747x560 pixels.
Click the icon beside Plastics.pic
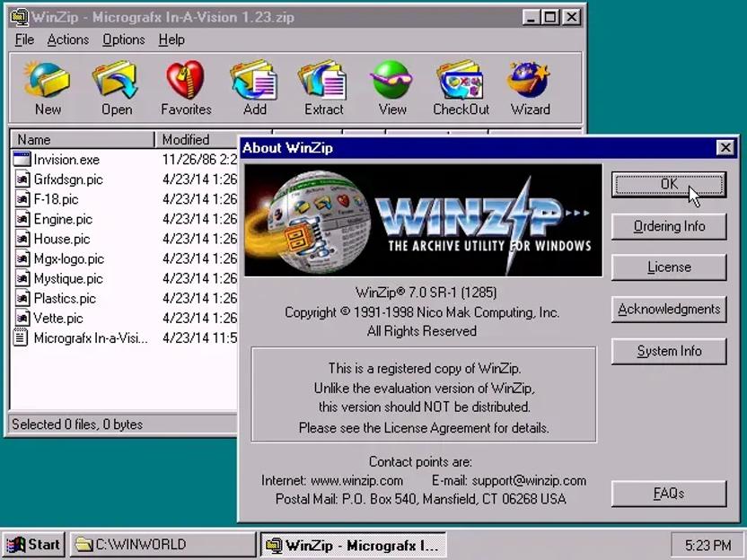[x=22, y=298]
